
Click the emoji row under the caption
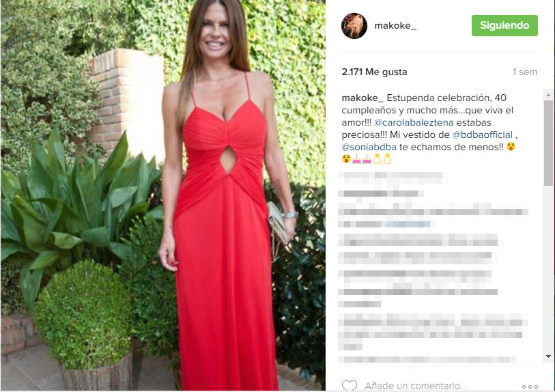point(367,160)
